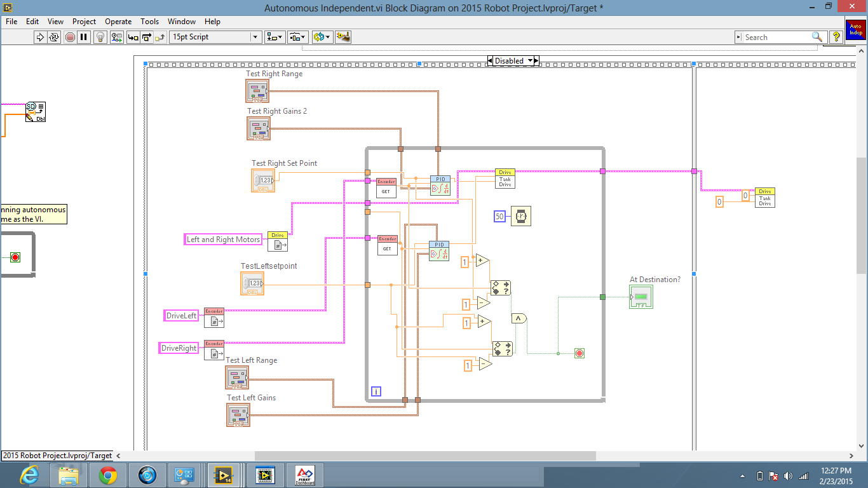Image resolution: width=868 pixels, height=488 pixels.
Task: Click the red stop terminal in left loop
Action: 15,257
